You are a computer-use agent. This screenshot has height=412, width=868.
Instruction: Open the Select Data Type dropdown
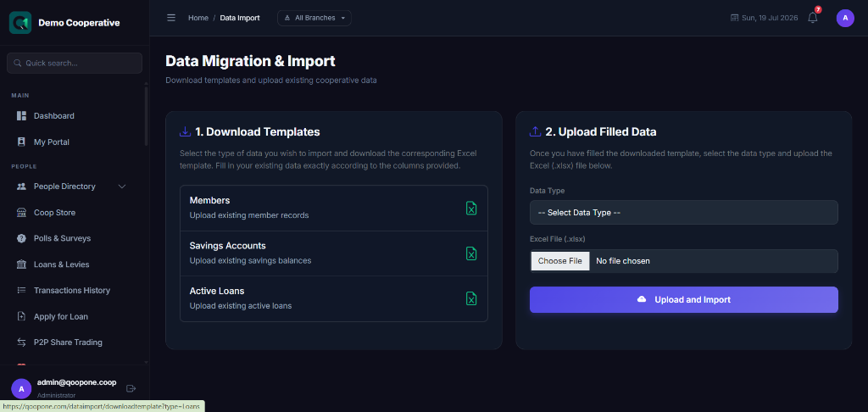tap(684, 213)
